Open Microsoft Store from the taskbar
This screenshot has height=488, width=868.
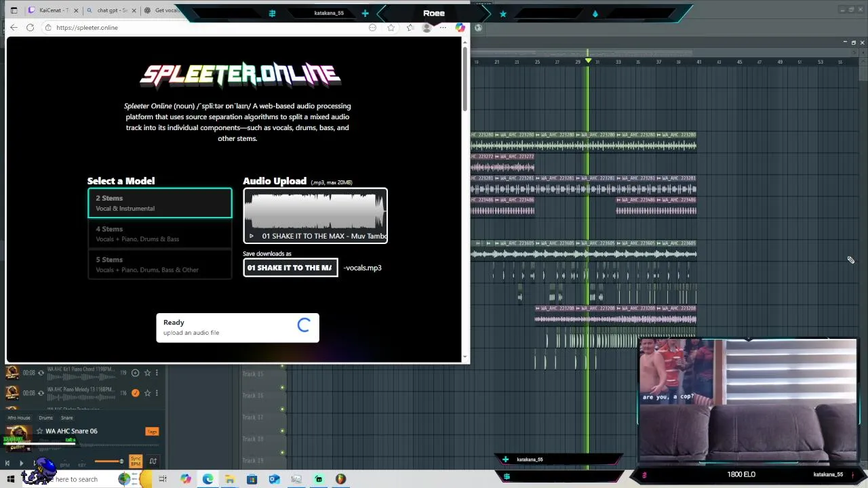[x=252, y=479]
